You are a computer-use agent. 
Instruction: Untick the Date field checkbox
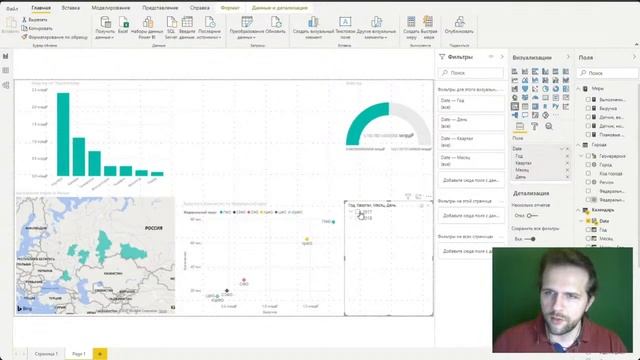tap(588, 221)
